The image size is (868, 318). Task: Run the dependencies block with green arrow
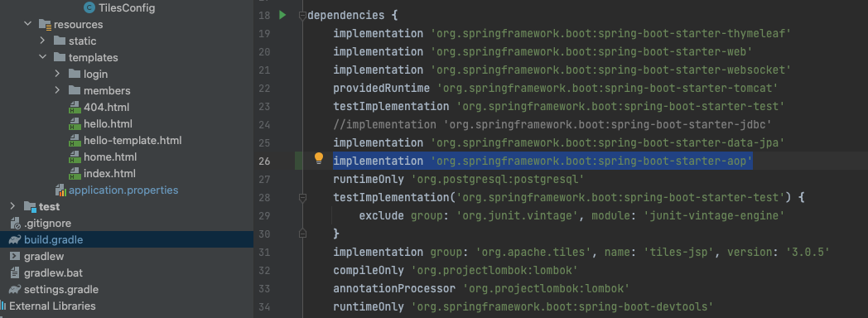282,15
